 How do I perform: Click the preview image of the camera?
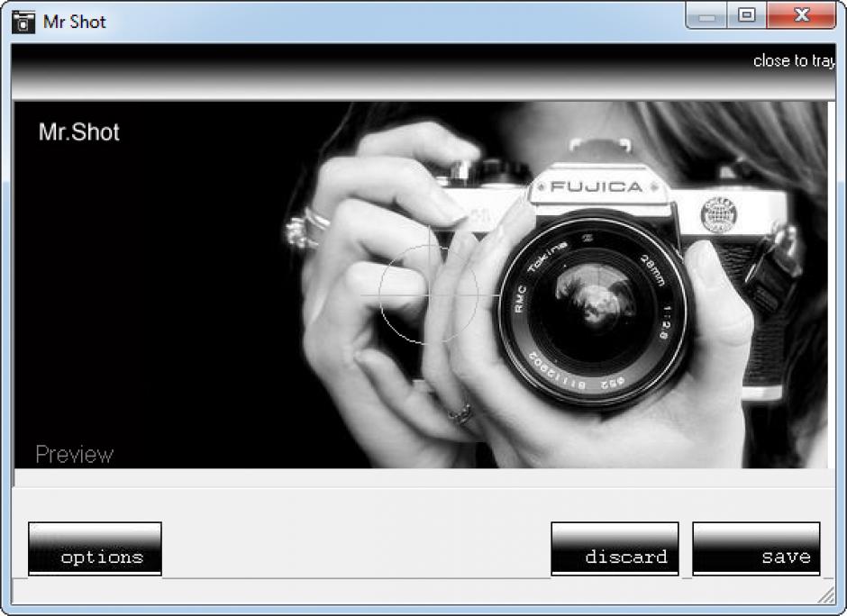point(421,285)
